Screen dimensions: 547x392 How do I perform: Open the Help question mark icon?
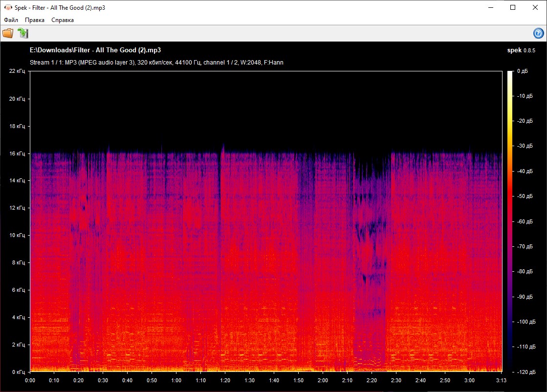pyautogui.click(x=538, y=33)
